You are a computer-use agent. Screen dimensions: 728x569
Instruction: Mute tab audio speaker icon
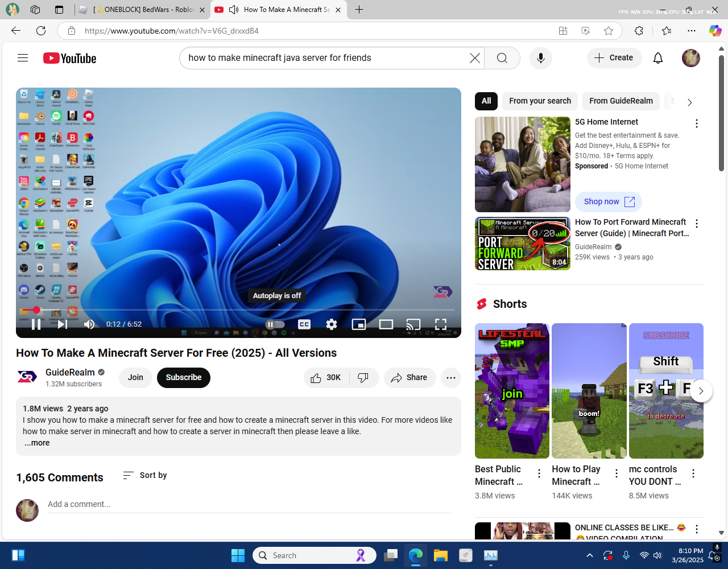click(x=234, y=10)
